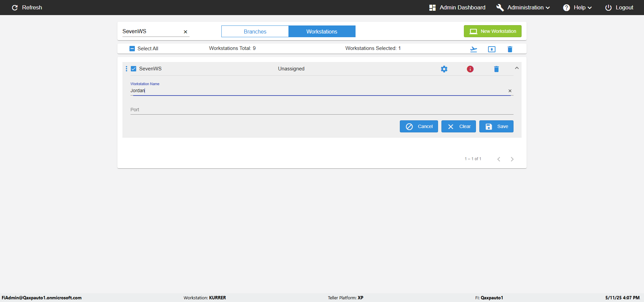This screenshot has width=644, height=302.
Task: Click the import workstations icon in toolbar
Action: tap(474, 49)
